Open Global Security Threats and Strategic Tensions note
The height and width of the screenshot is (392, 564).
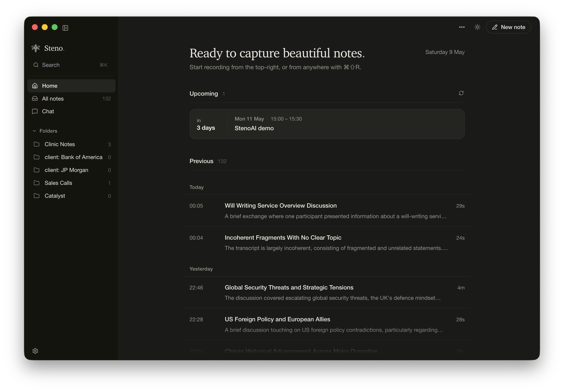[327, 292]
